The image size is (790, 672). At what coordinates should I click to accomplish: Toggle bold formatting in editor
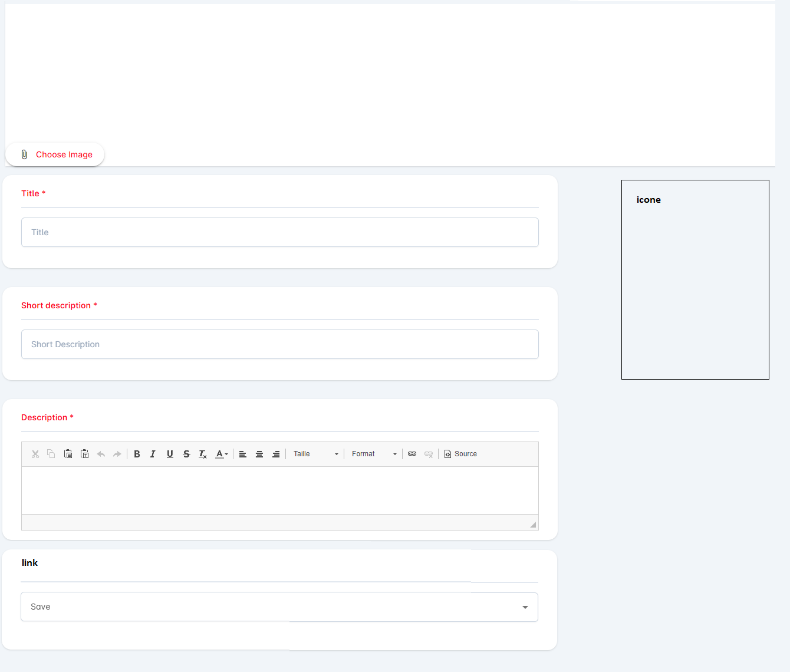(137, 454)
